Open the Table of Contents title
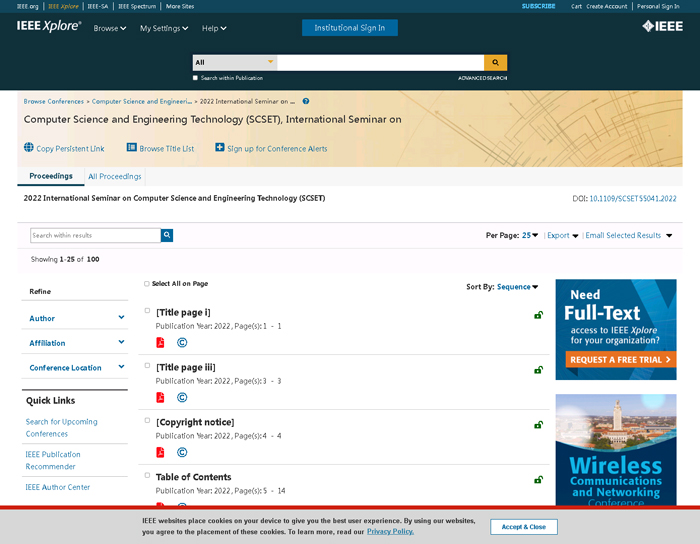 193,477
